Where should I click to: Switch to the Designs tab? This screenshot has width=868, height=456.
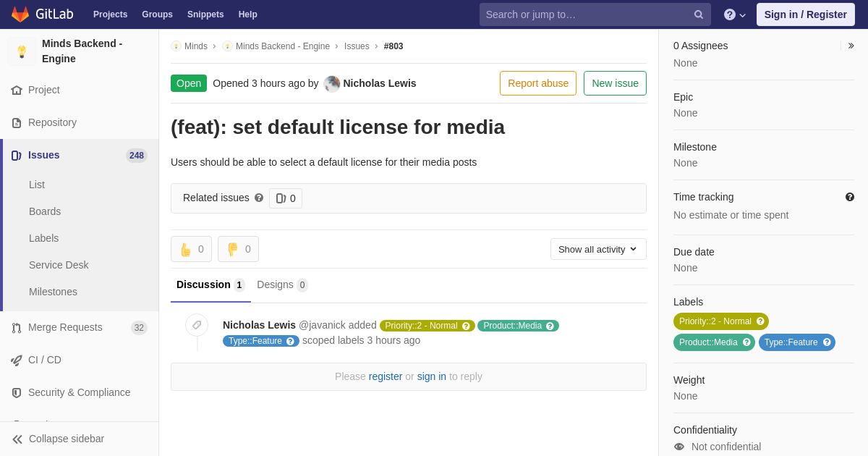point(282,284)
